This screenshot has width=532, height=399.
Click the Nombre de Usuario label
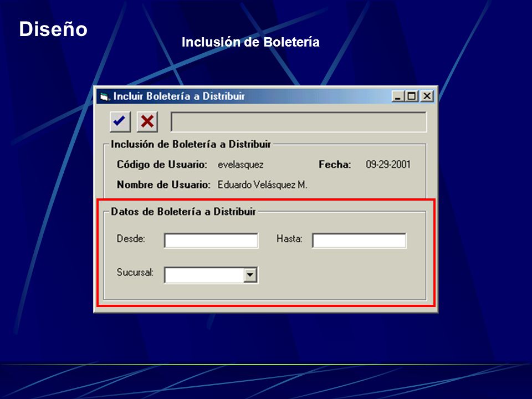pos(163,185)
